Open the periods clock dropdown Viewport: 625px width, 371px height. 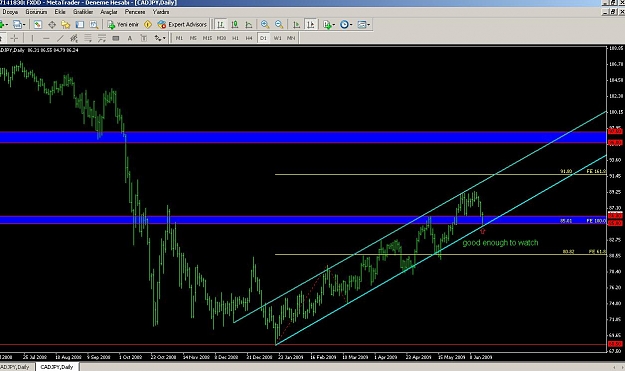pyautogui.click(x=346, y=25)
